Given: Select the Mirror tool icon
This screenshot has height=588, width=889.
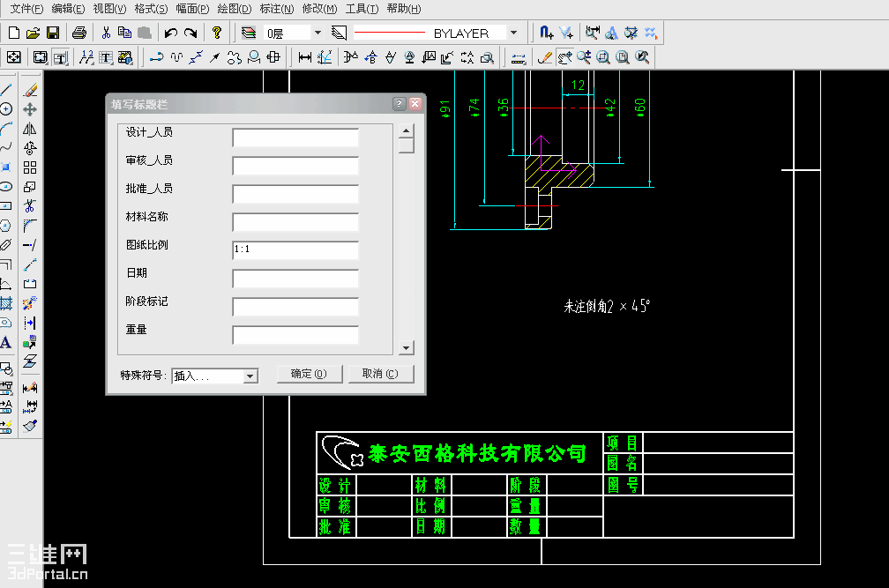Looking at the screenshot, I should tap(30, 129).
